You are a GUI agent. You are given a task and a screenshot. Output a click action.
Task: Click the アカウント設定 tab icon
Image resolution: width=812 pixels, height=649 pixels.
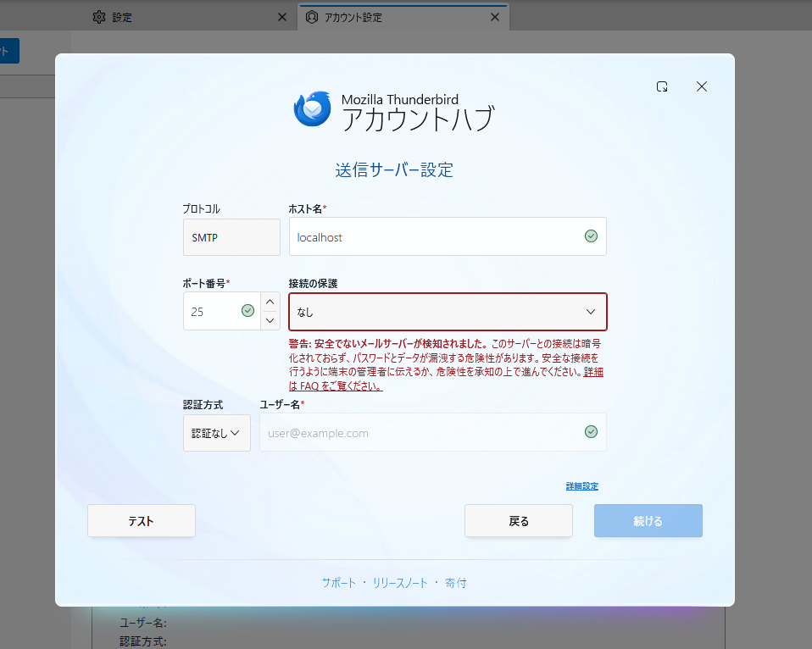pyautogui.click(x=312, y=17)
